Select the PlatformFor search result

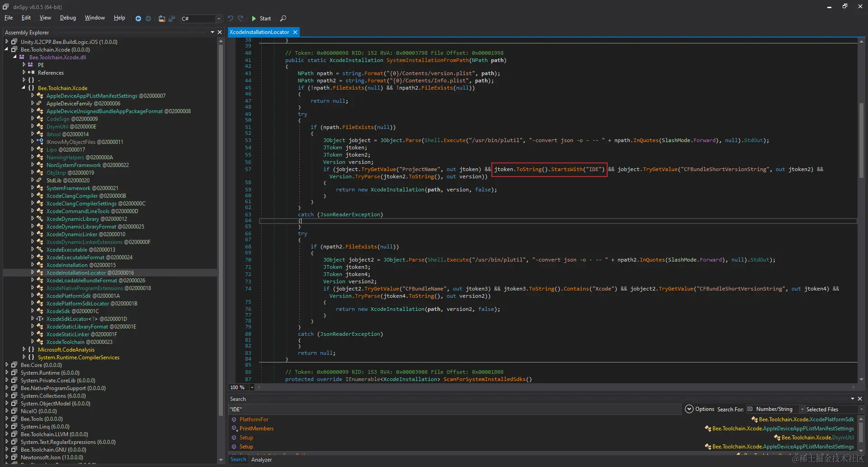(x=254, y=419)
